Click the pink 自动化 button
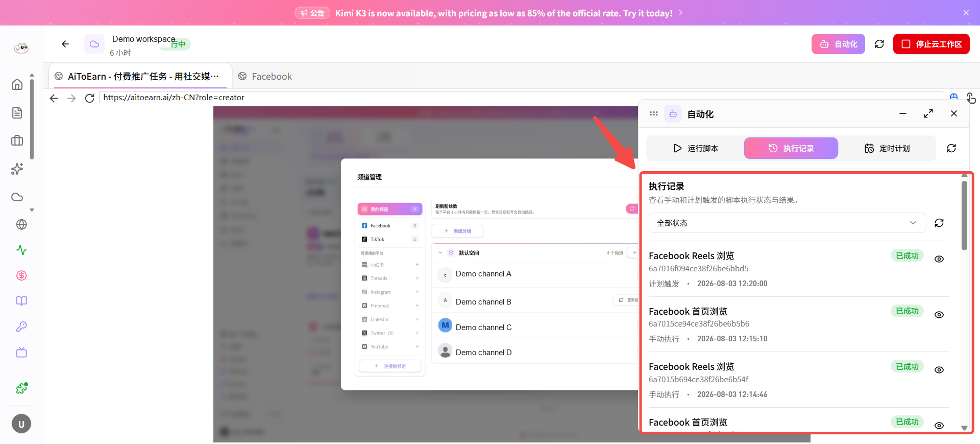The image size is (980, 444). pyautogui.click(x=838, y=44)
